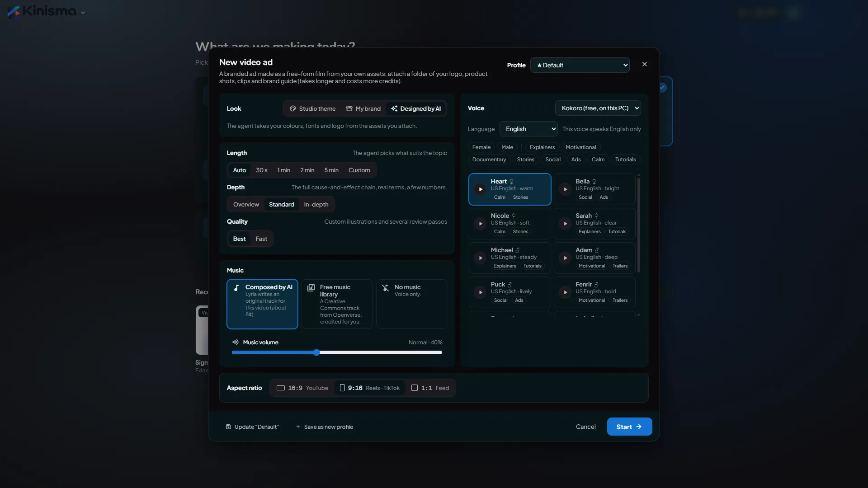Choose the Custom length option
Image resolution: width=868 pixels, height=488 pixels.
(359, 170)
